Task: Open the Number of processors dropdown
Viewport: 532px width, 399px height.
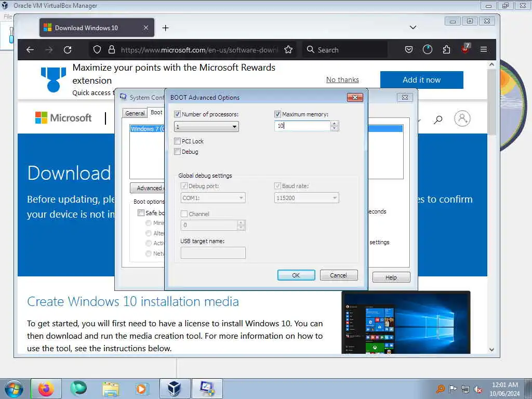Action: click(206, 127)
